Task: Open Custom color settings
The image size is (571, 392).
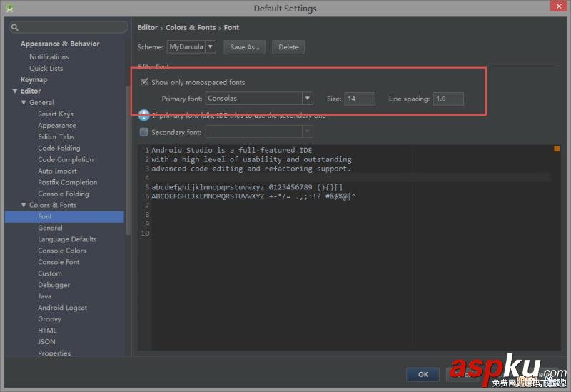Action: coord(50,273)
